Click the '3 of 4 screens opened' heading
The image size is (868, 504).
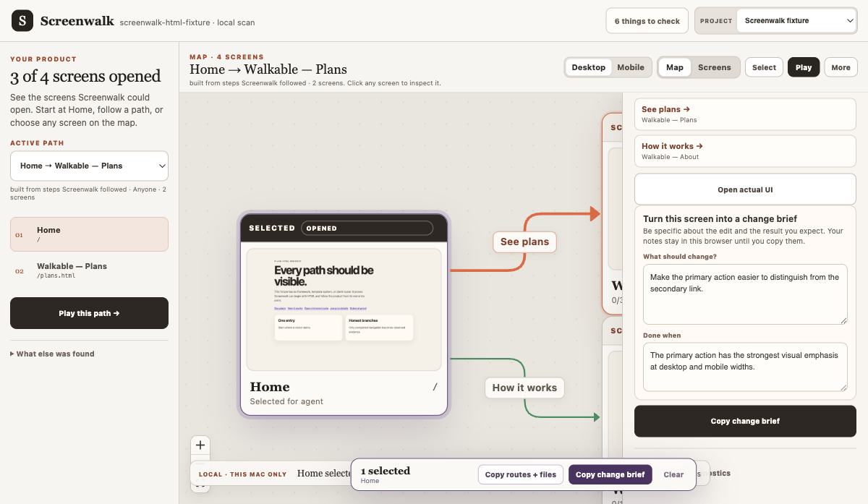click(85, 77)
